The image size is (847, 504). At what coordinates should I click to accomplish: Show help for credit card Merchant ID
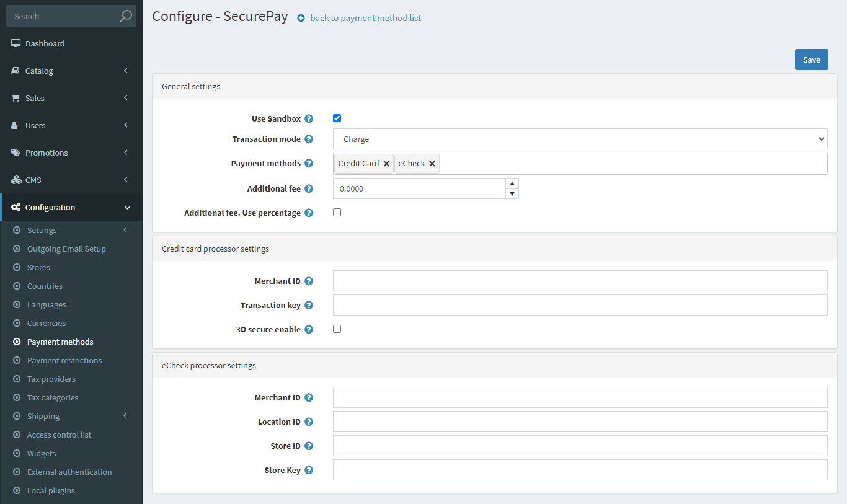pos(309,281)
